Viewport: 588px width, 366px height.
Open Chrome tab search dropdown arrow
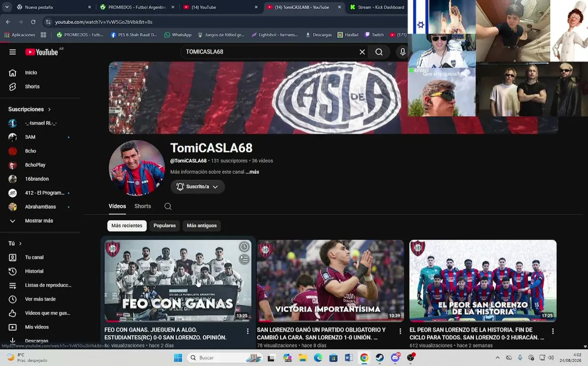[x=7, y=7]
